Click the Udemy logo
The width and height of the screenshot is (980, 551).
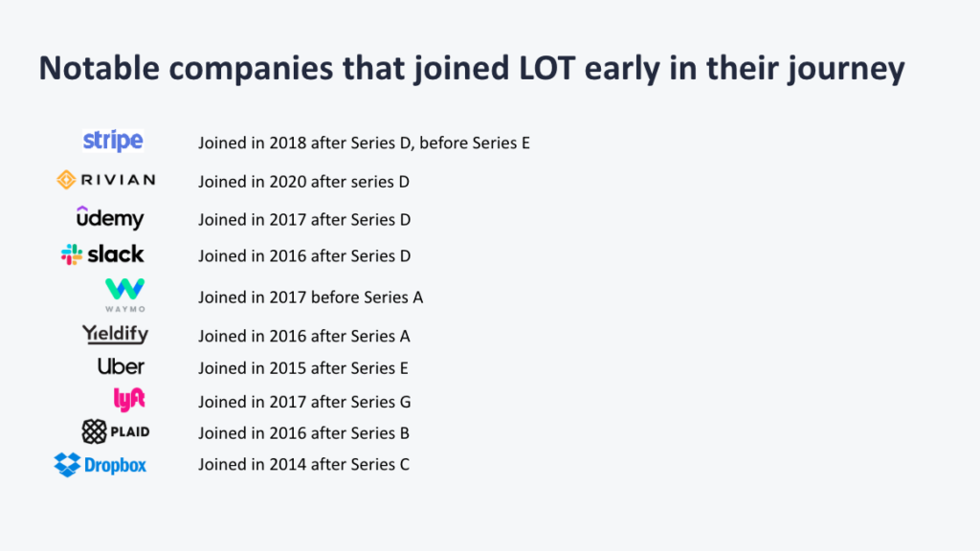[x=110, y=218]
